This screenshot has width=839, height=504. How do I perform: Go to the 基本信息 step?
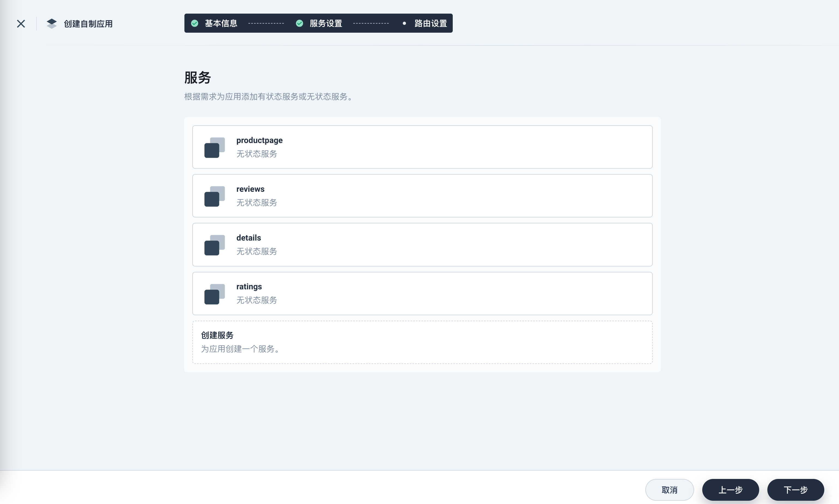pos(221,23)
